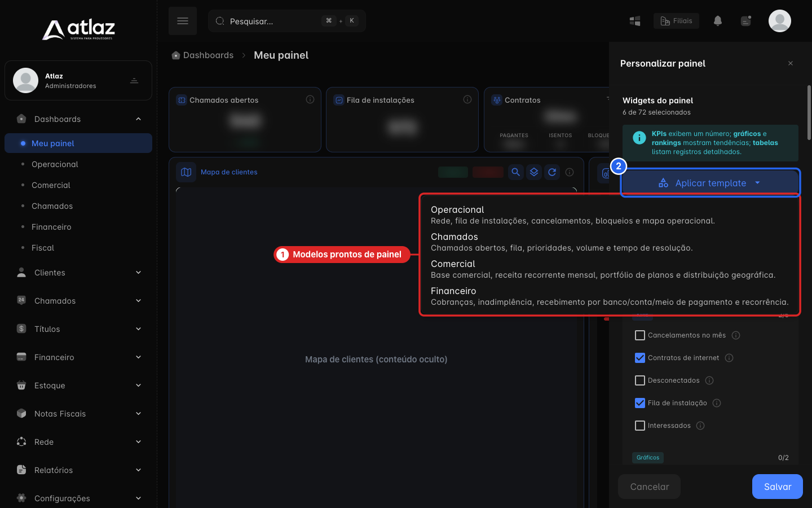Show info for Mapa de clientes widget
The image size is (812, 508).
[570, 172]
